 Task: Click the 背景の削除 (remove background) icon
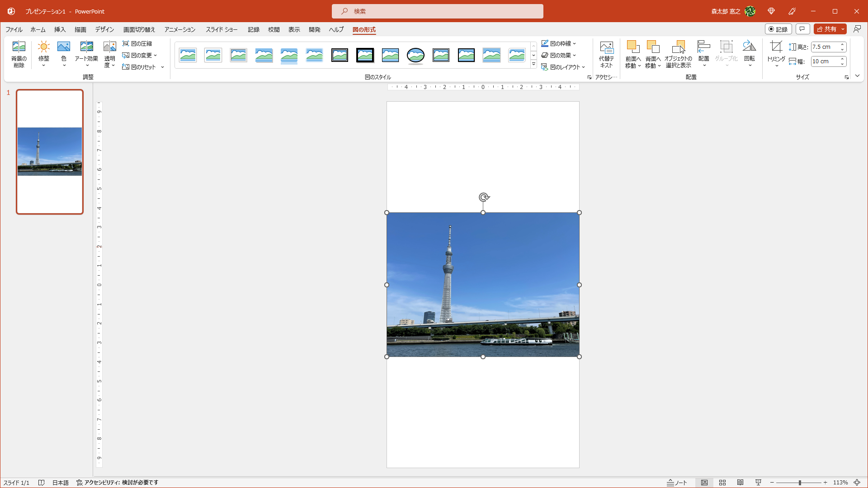tap(19, 47)
